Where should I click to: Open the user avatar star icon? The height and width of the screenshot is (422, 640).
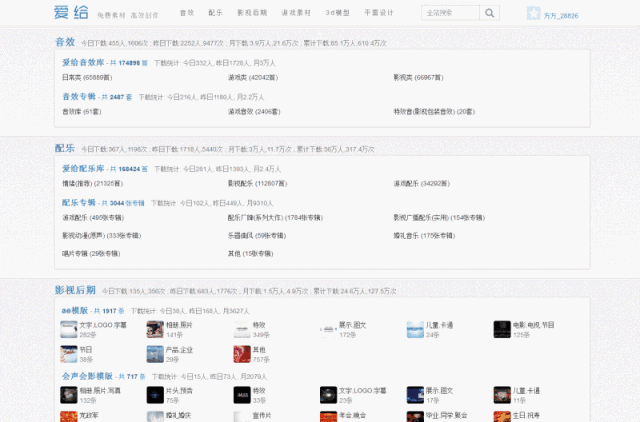coord(533,13)
